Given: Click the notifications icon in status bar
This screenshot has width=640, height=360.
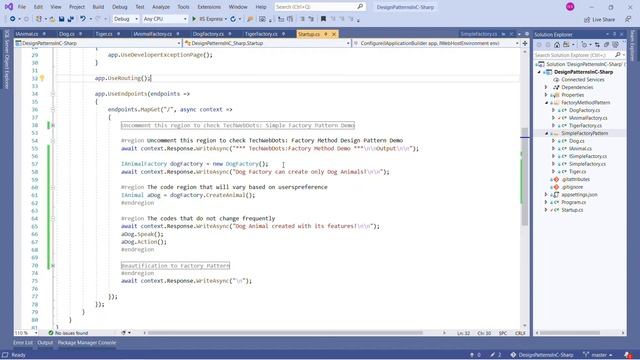Looking at the screenshot, I should tap(628, 355).
